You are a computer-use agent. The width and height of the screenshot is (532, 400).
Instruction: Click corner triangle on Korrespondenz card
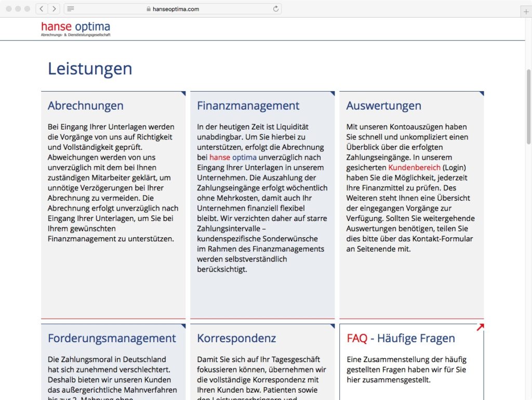(x=332, y=327)
